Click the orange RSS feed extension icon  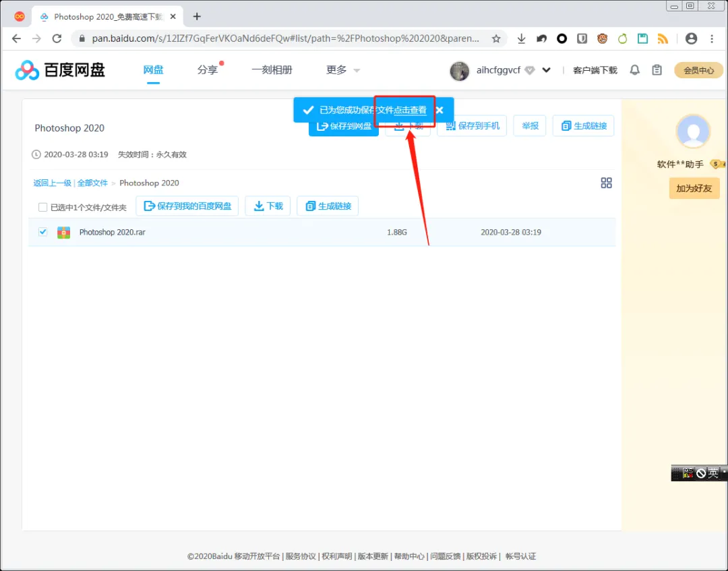(663, 38)
